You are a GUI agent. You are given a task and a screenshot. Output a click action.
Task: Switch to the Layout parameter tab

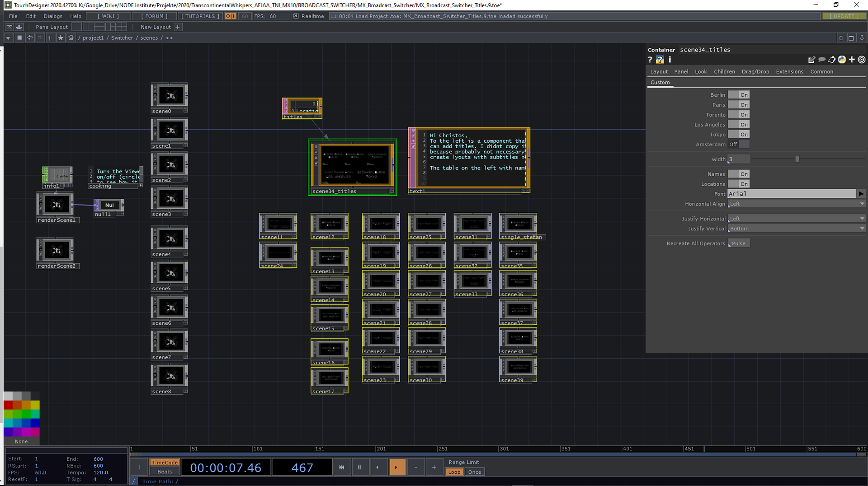[x=659, y=72]
